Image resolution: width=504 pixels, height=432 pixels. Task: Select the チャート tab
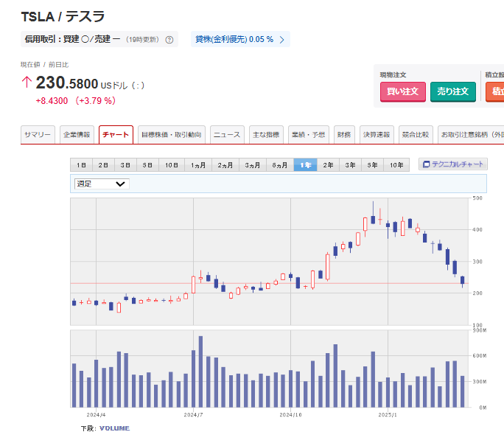point(116,134)
